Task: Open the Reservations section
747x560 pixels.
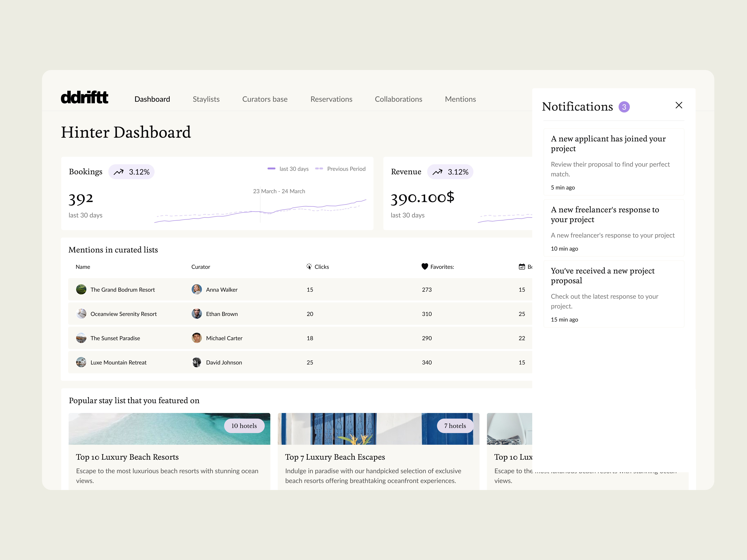Action: tap(331, 99)
